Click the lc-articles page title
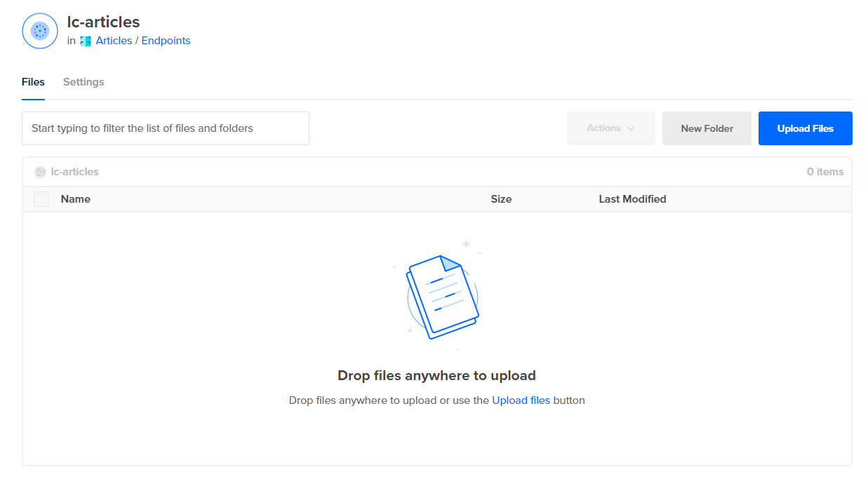The image size is (868, 479). tap(103, 22)
